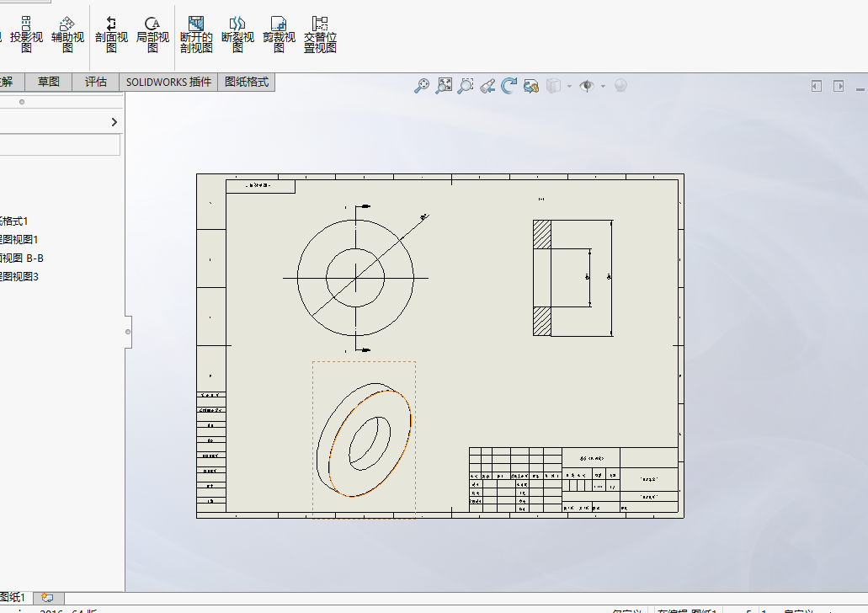The image size is (868, 613).
Task: Click the Zoom to Fit magnifier icon
Action: [x=422, y=86]
